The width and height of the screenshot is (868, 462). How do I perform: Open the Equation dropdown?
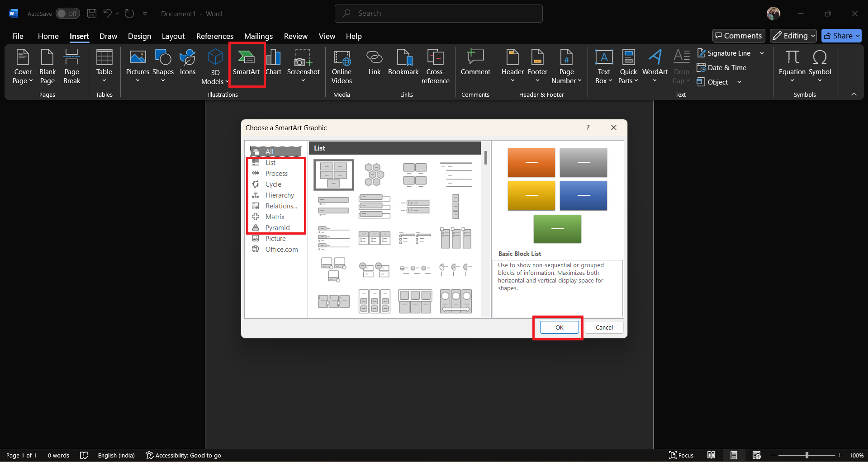coord(792,67)
